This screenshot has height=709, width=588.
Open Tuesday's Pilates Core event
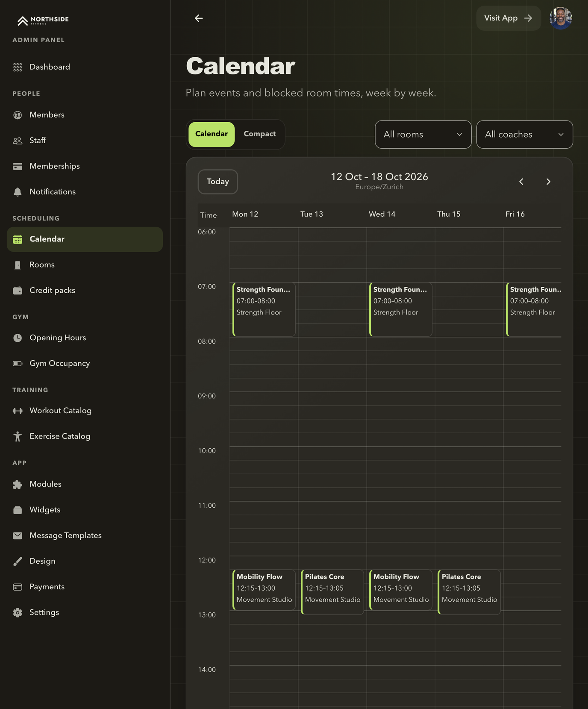(x=332, y=592)
